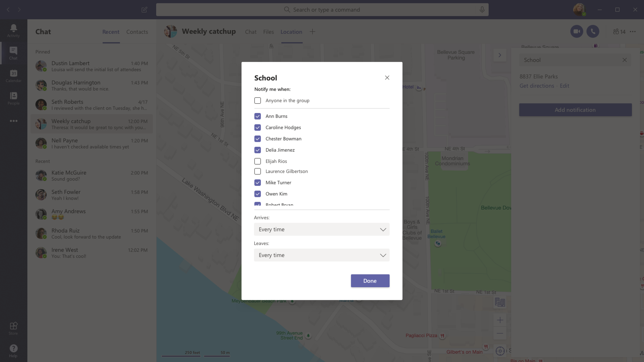This screenshot has height=362, width=644.
Task: Click the Add notification button
Action: [x=575, y=110]
